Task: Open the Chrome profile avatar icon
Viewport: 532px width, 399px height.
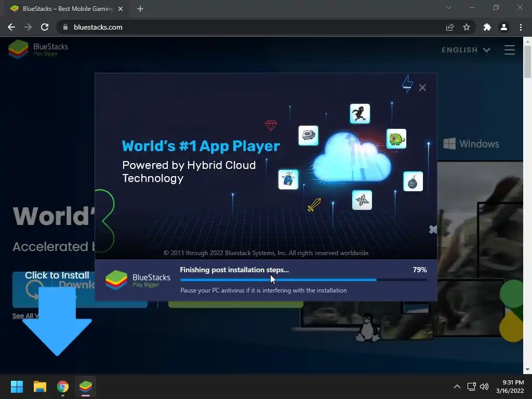Action: point(504,27)
